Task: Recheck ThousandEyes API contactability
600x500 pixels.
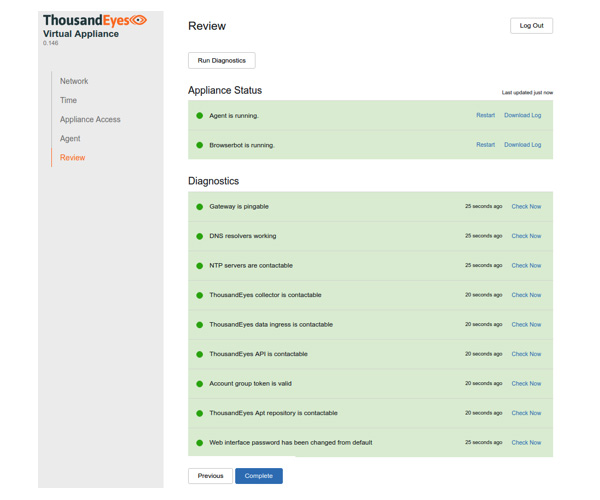Action: pyautogui.click(x=526, y=354)
